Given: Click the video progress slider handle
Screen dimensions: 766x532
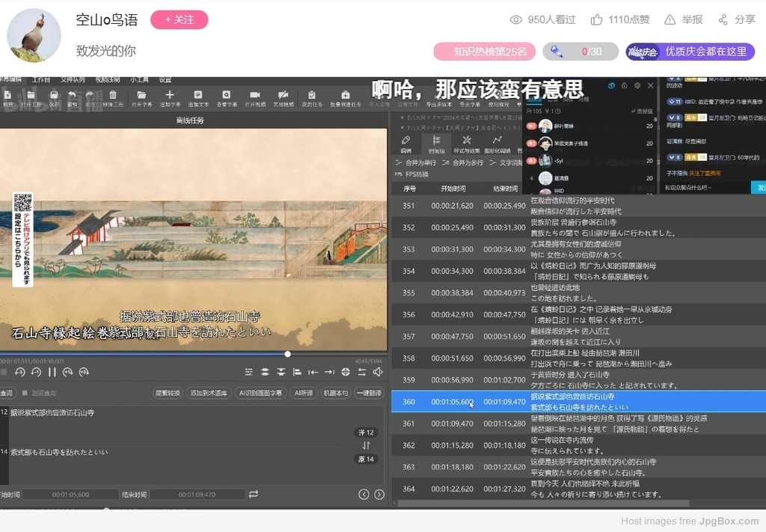Looking at the screenshot, I should [288, 354].
